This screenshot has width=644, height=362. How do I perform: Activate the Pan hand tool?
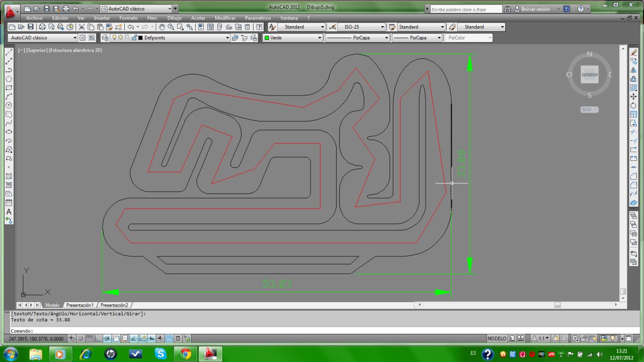point(162,27)
